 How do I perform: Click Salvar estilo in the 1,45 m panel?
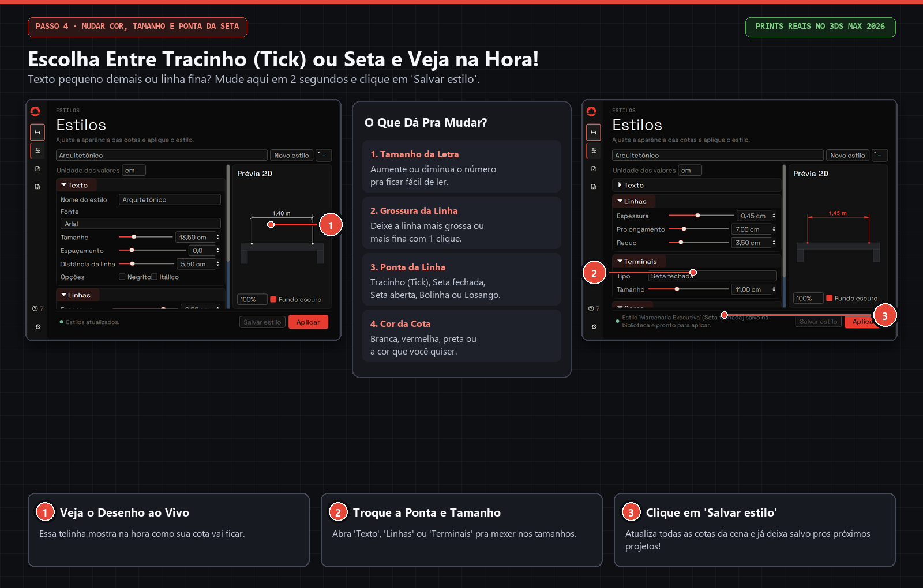point(818,322)
